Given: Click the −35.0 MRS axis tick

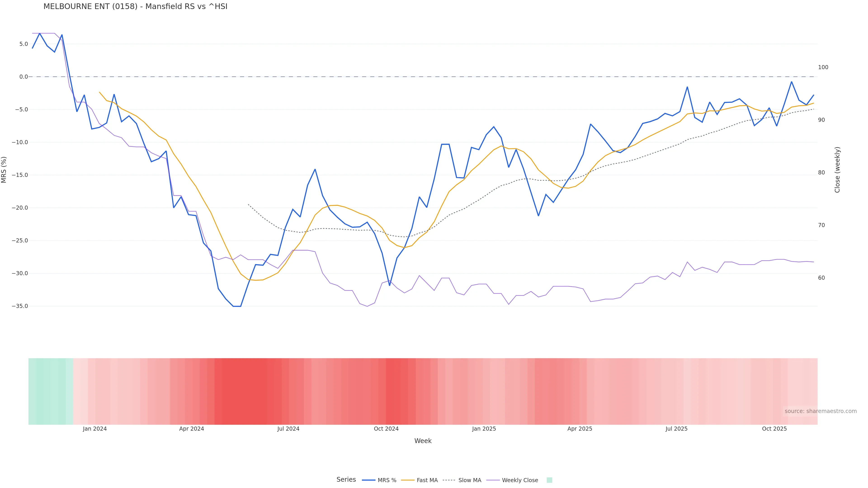Looking at the screenshot, I should [x=20, y=306].
